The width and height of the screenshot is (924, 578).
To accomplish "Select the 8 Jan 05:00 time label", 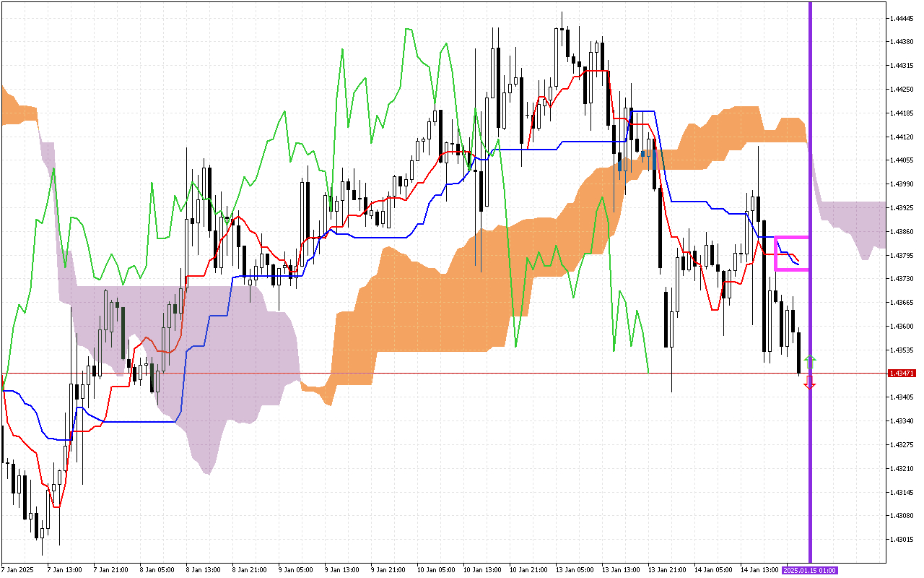I will pyautogui.click(x=157, y=570).
